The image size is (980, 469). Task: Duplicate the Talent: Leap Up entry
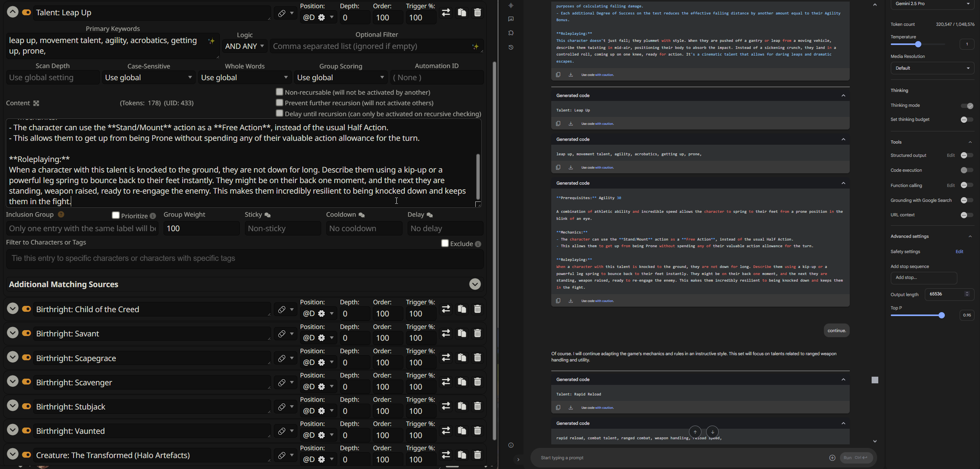tap(462, 13)
